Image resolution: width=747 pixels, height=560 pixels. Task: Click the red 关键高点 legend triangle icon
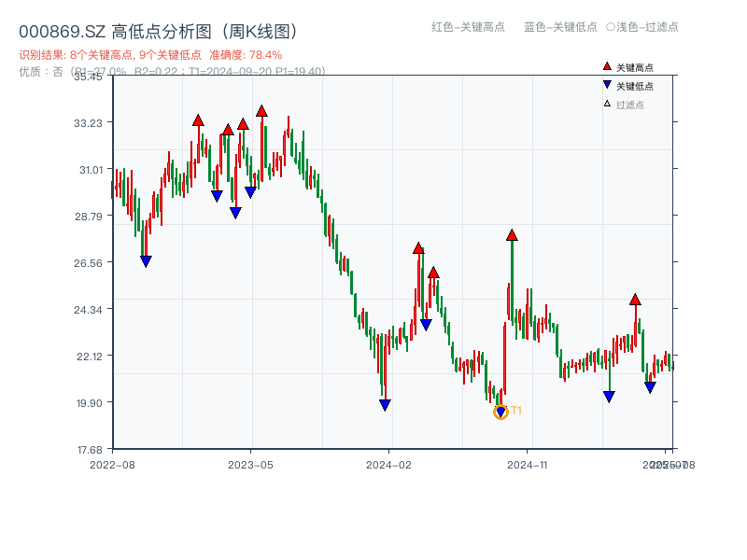(x=607, y=66)
